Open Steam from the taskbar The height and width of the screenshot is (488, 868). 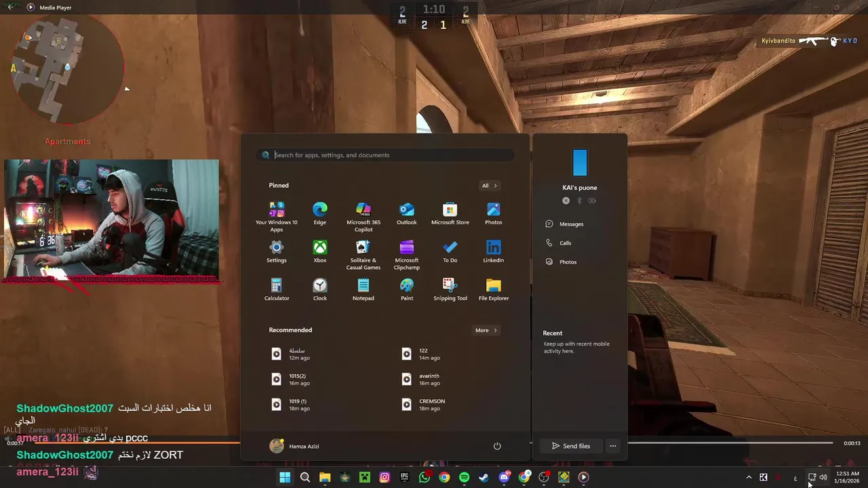pyautogui.click(x=484, y=477)
